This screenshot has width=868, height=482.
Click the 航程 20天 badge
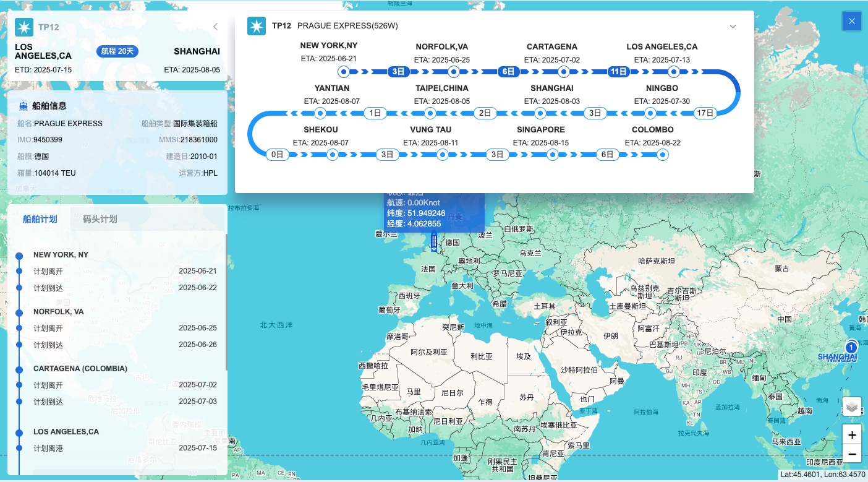(x=117, y=51)
